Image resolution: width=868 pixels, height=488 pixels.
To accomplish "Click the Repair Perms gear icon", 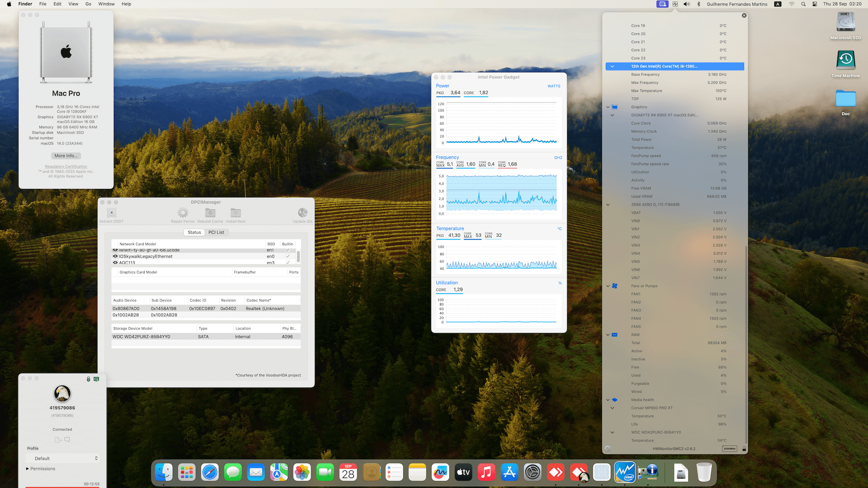I will click(183, 213).
